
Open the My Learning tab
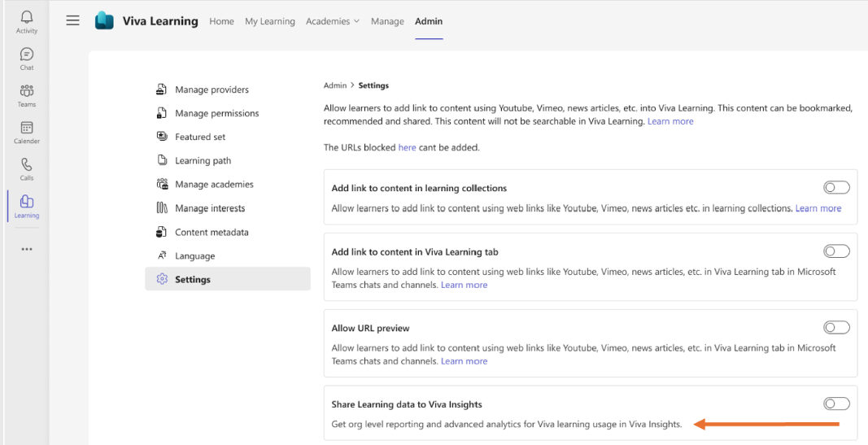[269, 21]
